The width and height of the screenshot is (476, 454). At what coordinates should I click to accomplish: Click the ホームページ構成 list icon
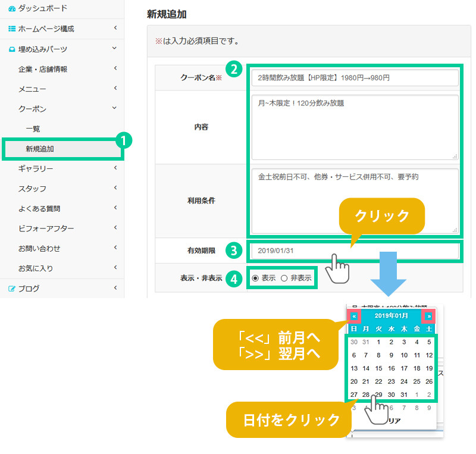12,29
